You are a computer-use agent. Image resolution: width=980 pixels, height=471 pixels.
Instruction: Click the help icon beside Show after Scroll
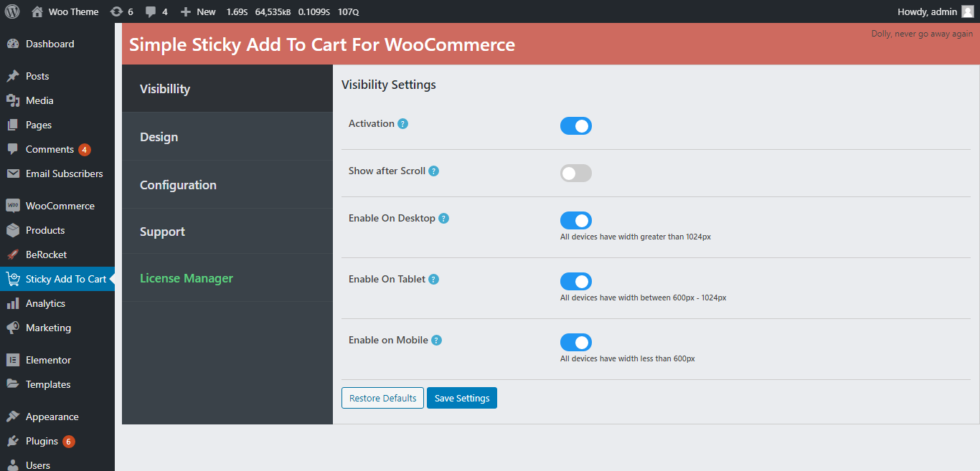point(434,171)
